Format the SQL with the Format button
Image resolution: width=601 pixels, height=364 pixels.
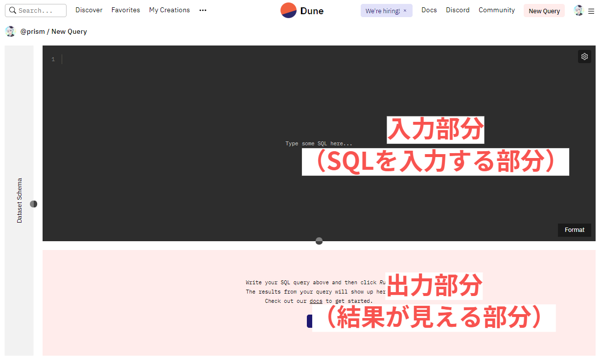574,229
